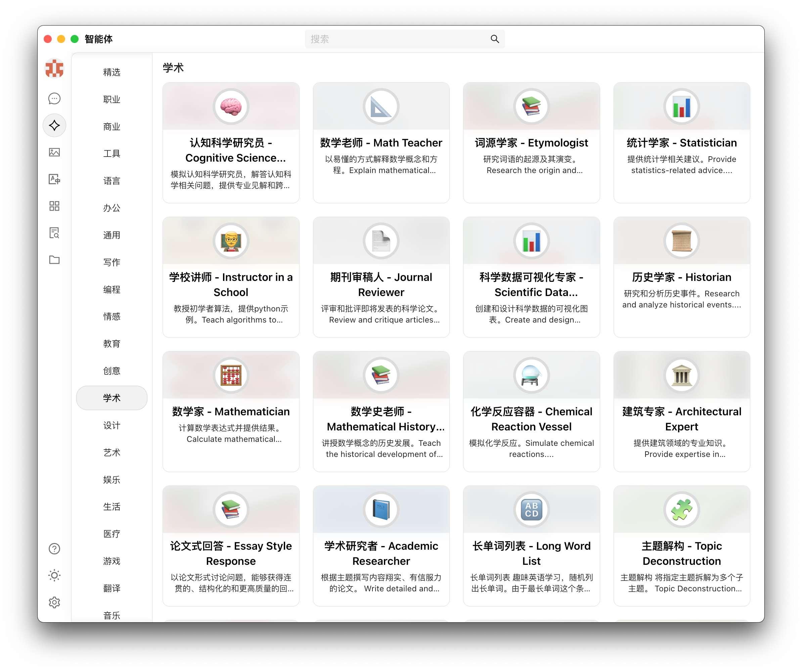Open the files folder icon in sidebar

click(x=54, y=260)
